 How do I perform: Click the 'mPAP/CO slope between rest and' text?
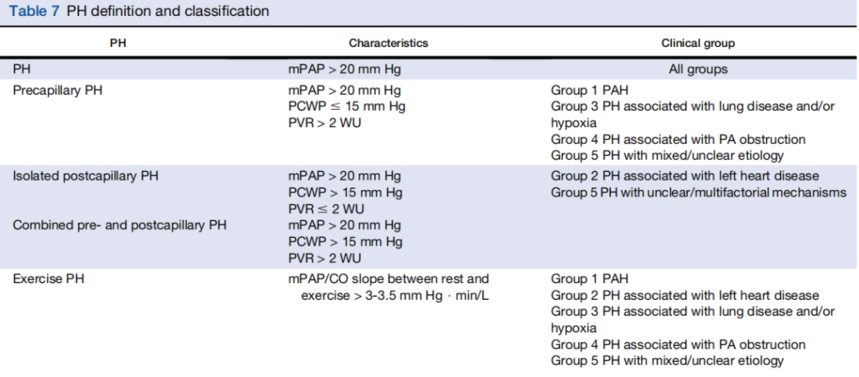click(388, 279)
